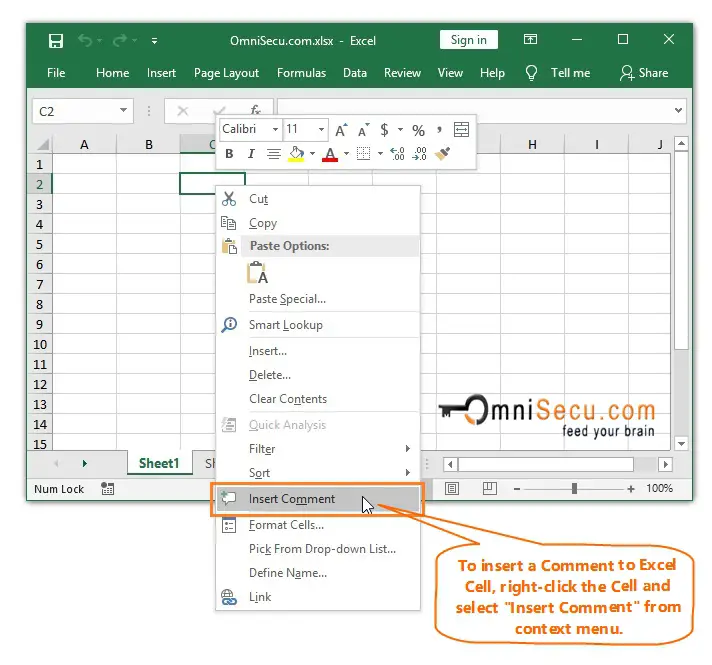This screenshot has width=712, height=665.
Task: Click Keep Text Only paste icon
Action: coord(257,273)
